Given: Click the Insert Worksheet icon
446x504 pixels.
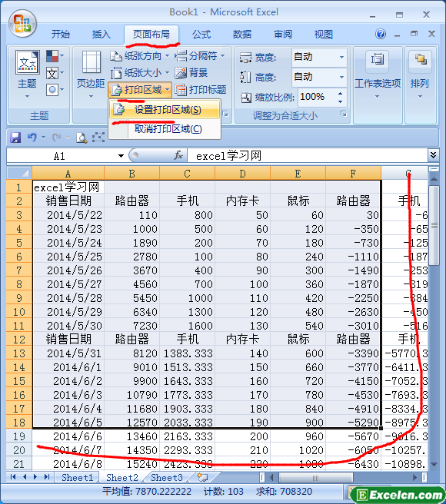Looking at the screenshot, I should [x=202, y=477].
